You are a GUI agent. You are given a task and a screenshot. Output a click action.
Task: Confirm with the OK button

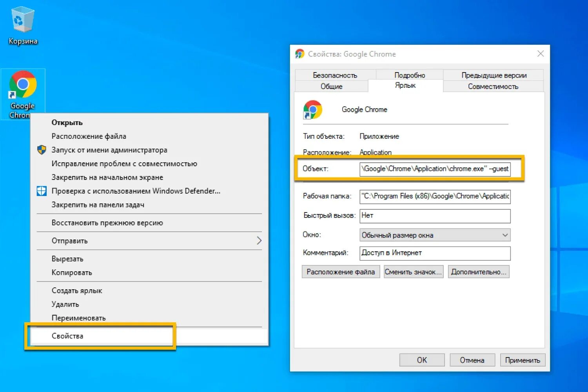pyautogui.click(x=422, y=360)
